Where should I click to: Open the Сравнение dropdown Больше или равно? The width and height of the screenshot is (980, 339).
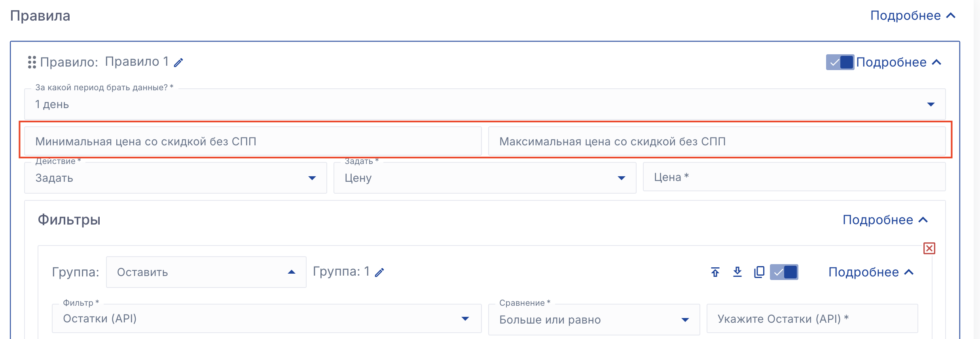point(593,320)
